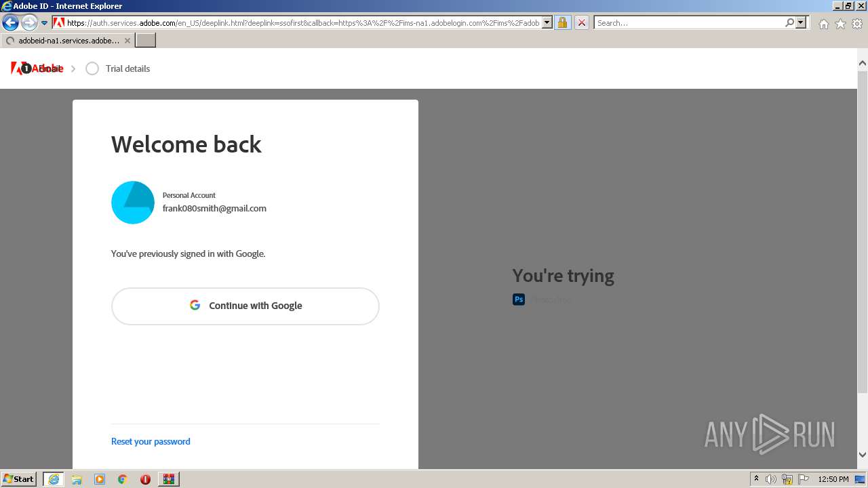Open the Action Center flag icon
The width and height of the screenshot is (868, 488).
coord(804,479)
